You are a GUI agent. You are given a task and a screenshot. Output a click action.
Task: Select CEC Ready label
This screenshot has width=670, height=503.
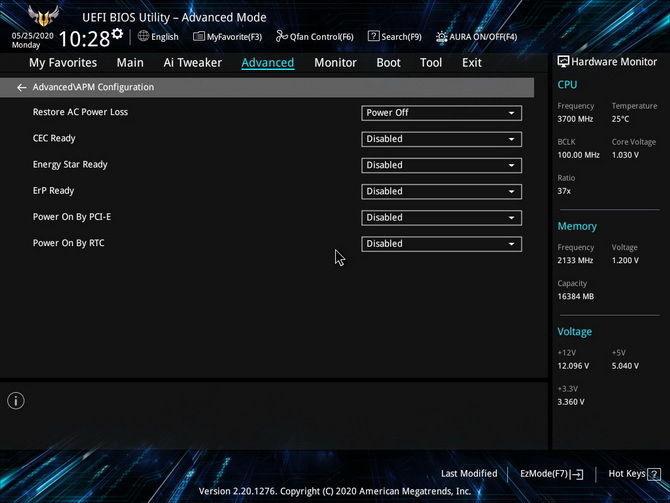point(54,138)
